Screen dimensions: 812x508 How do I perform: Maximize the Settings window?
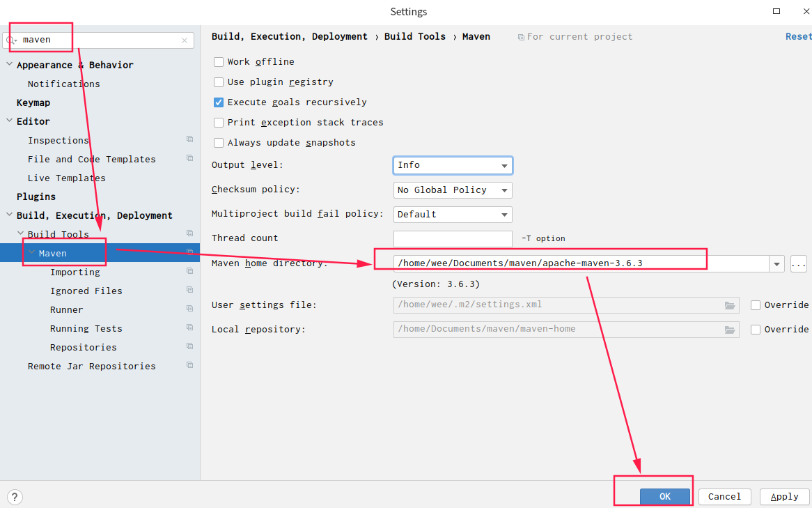tap(776, 11)
